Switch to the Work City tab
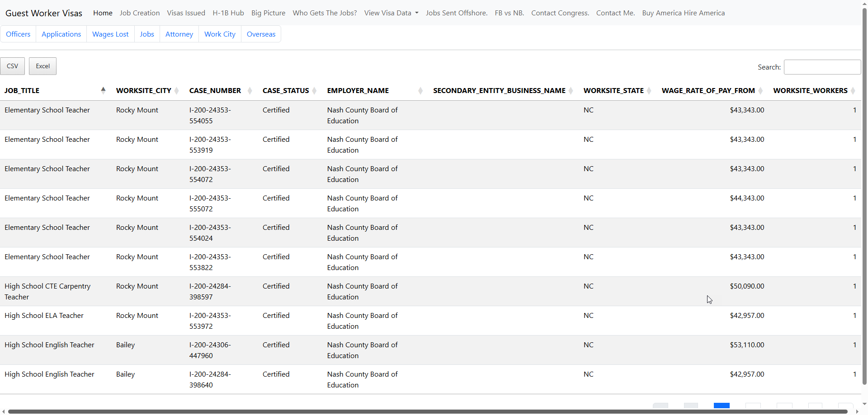The height and width of the screenshot is (415, 868). click(220, 34)
